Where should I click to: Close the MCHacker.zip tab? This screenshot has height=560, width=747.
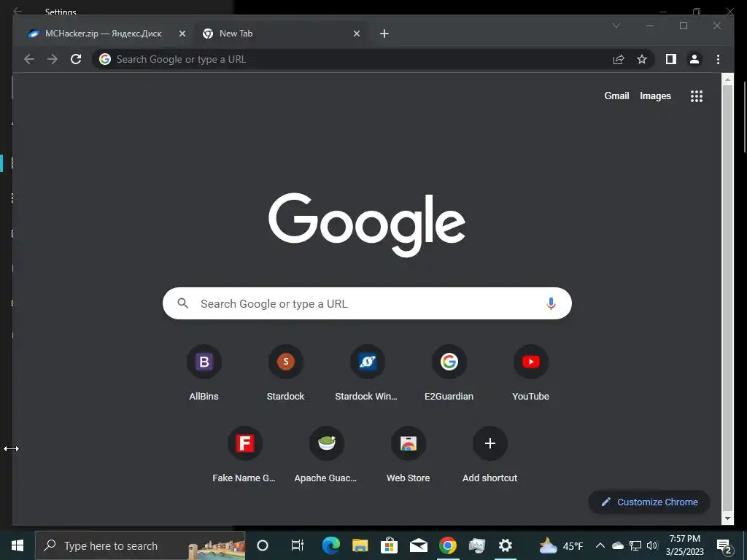coord(182,34)
